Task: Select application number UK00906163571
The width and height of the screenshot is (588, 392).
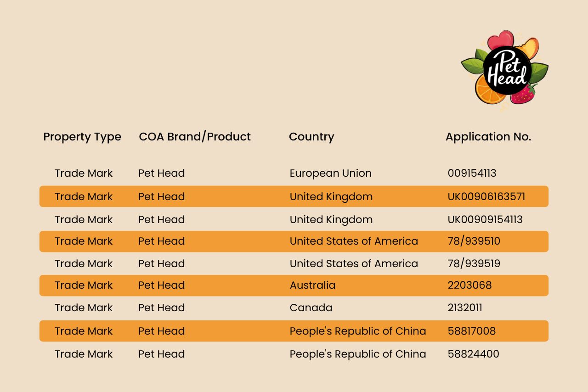Action: tap(486, 197)
